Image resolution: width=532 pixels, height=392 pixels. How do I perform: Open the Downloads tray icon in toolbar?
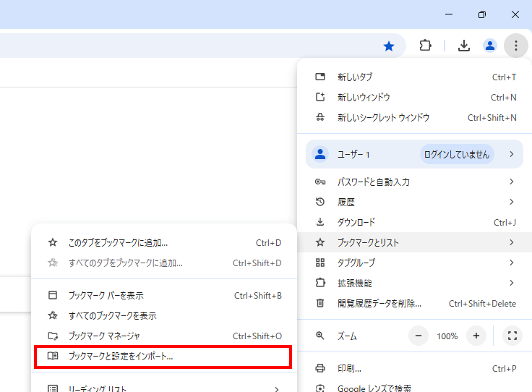(464, 46)
